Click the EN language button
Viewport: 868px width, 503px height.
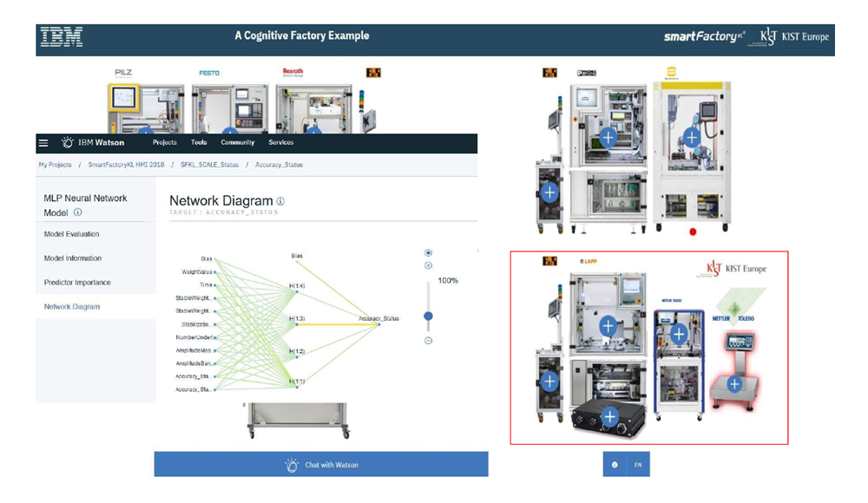638,465
